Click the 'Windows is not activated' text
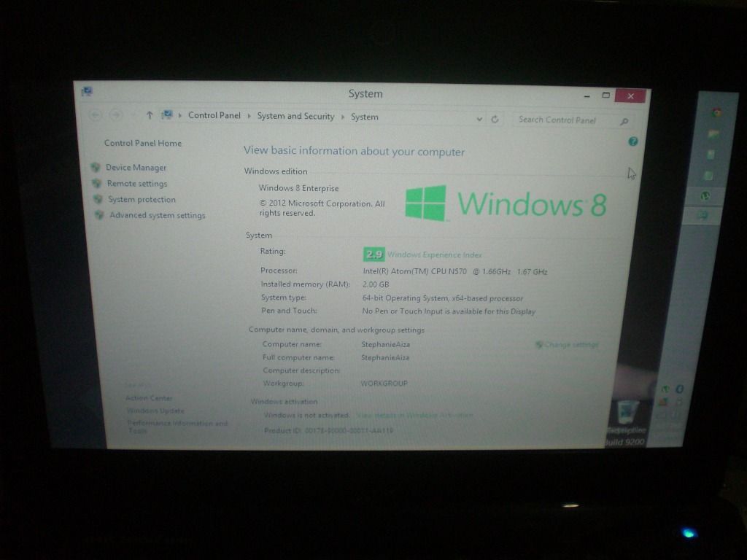The image size is (747, 560). point(307,415)
